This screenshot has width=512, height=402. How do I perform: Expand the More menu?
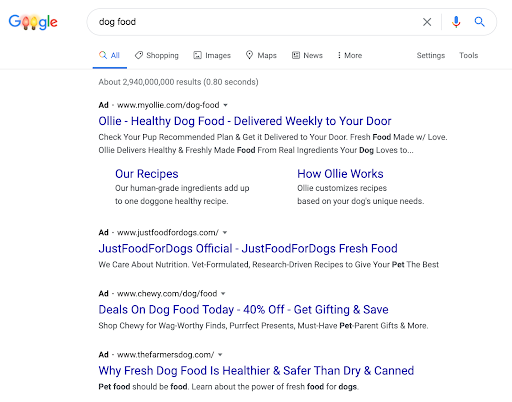(349, 55)
